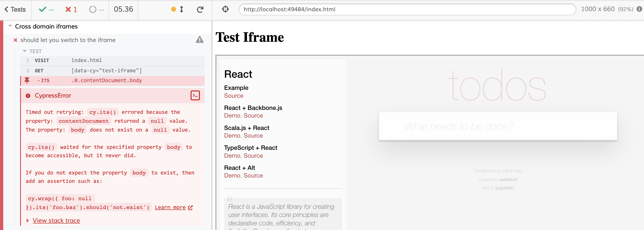Click the pending tests circle icon
The height and width of the screenshot is (230, 644).
coord(93,10)
